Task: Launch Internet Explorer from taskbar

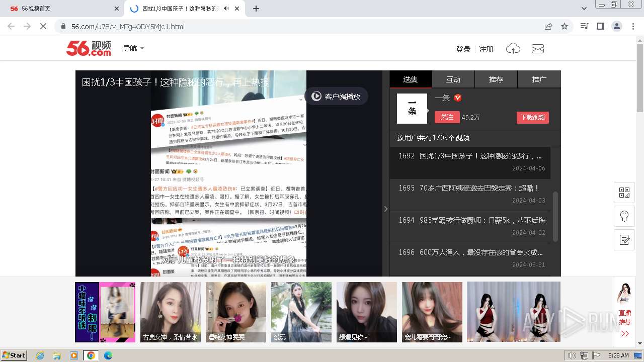Action: click(x=40, y=355)
